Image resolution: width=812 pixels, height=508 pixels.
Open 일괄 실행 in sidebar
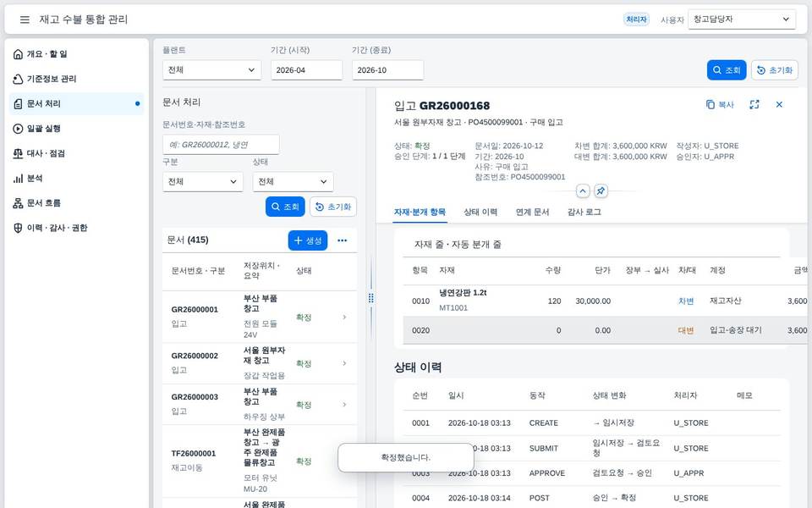point(77,129)
